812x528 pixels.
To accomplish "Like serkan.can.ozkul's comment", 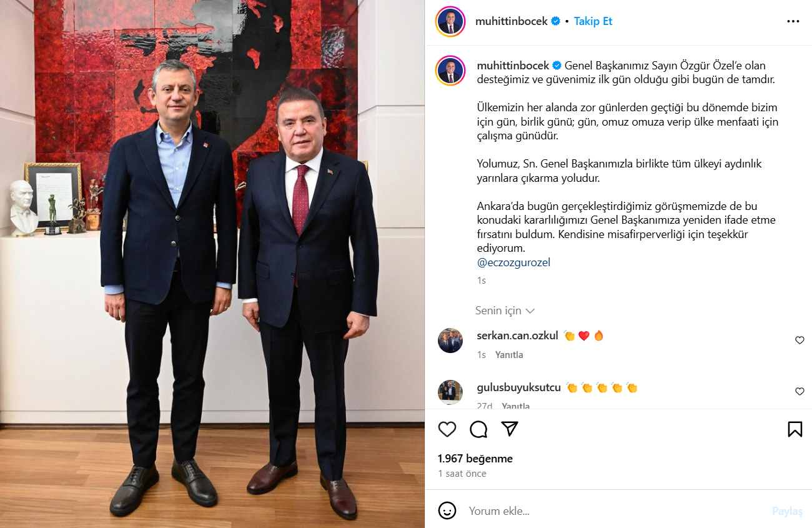I will point(800,341).
